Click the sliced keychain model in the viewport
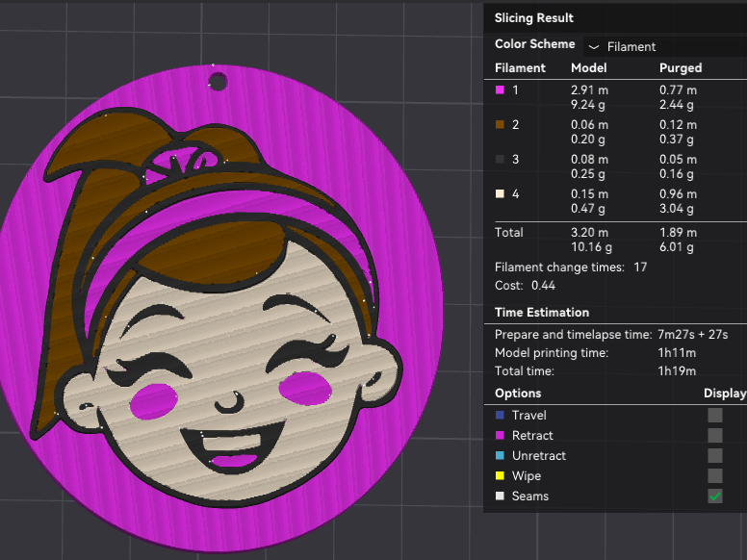The image size is (747, 560). coord(221,307)
